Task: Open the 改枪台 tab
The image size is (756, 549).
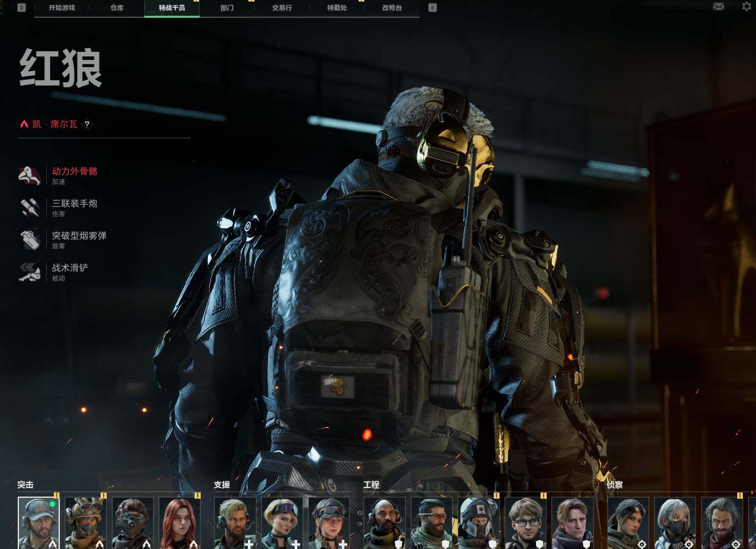Action: [x=392, y=8]
